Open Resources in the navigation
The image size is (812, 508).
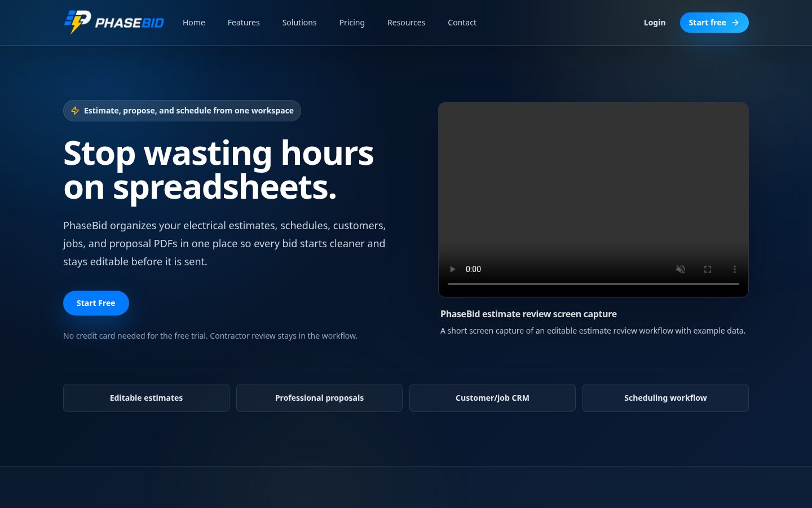point(406,23)
